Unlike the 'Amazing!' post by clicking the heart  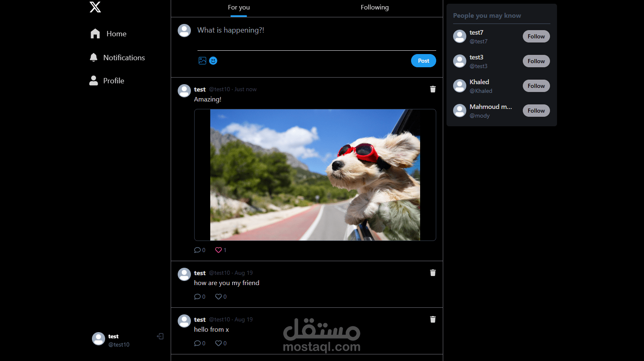pos(219,250)
